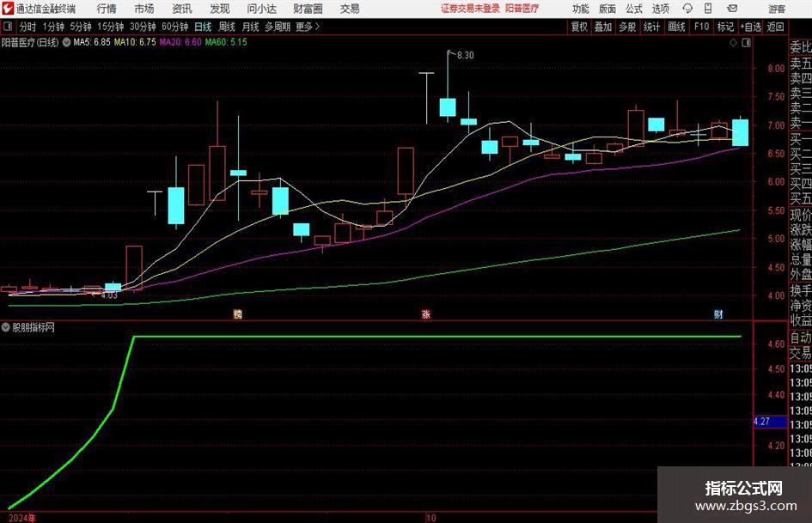Click the 10 month marker on date axis
Screen dimensions: 812x523
(x=430, y=518)
